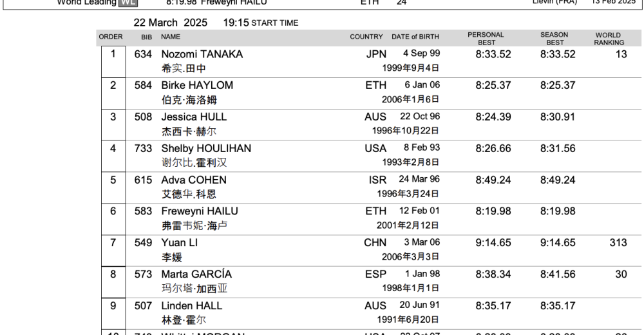Click the WORLD RANKING column header
Viewport: 644px width, 335px height.
click(x=609, y=39)
